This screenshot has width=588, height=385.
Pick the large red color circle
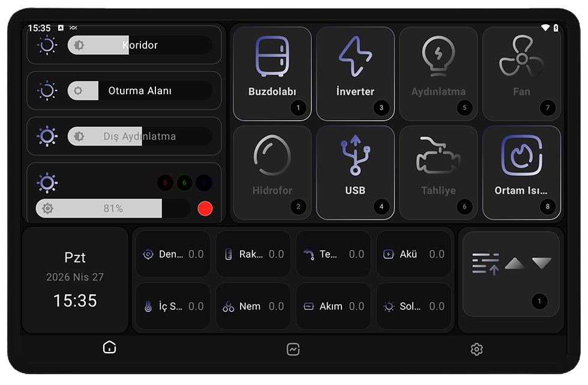(x=205, y=208)
